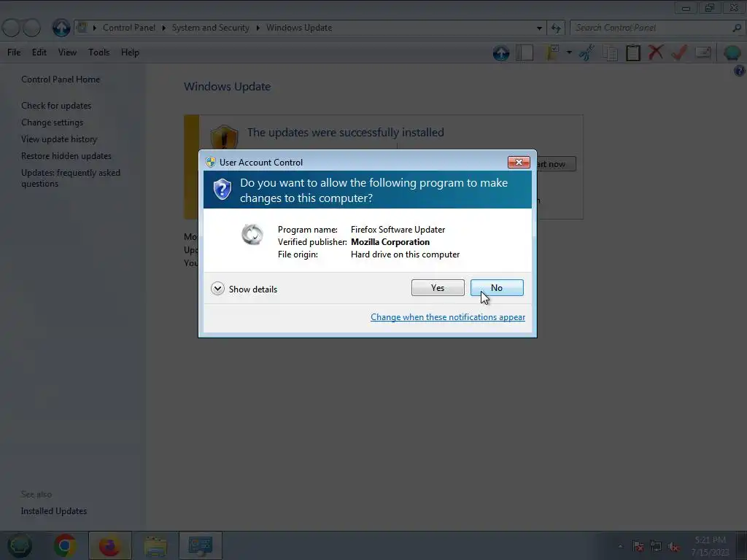Click the blue question shield icon
Image resolution: width=747 pixels, height=560 pixels.
coord(222,190)
